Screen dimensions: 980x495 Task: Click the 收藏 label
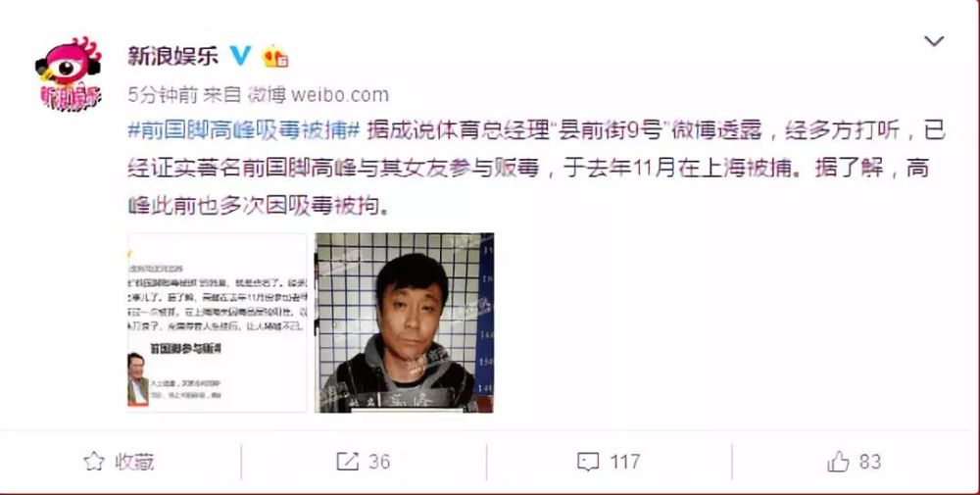click(134, 462)
